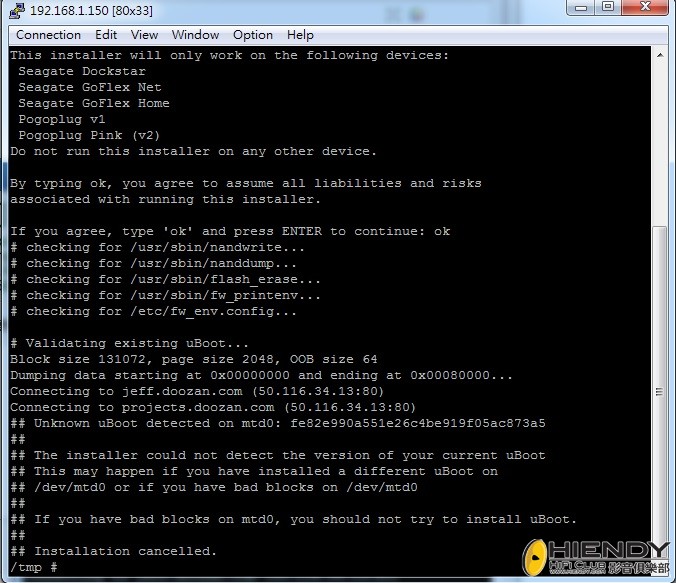Click the scrollbar down arrow
The width and height of the screenshot is (676, 583).
tap(660, 565)
